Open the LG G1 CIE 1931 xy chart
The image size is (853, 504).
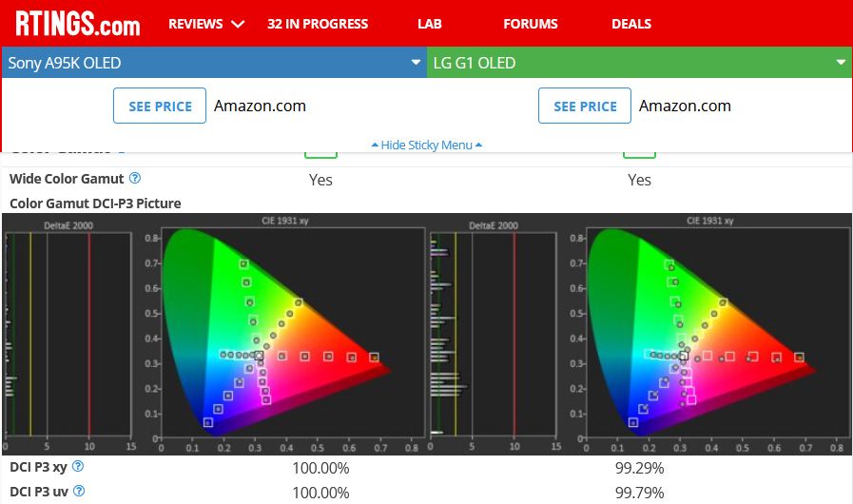tap(710, 334)
